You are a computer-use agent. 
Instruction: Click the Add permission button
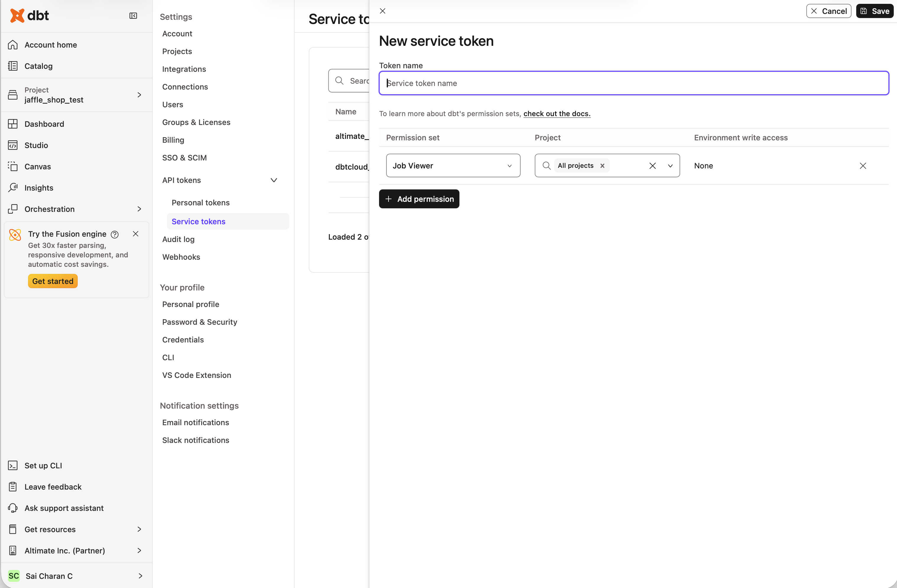tap(419, 199)
